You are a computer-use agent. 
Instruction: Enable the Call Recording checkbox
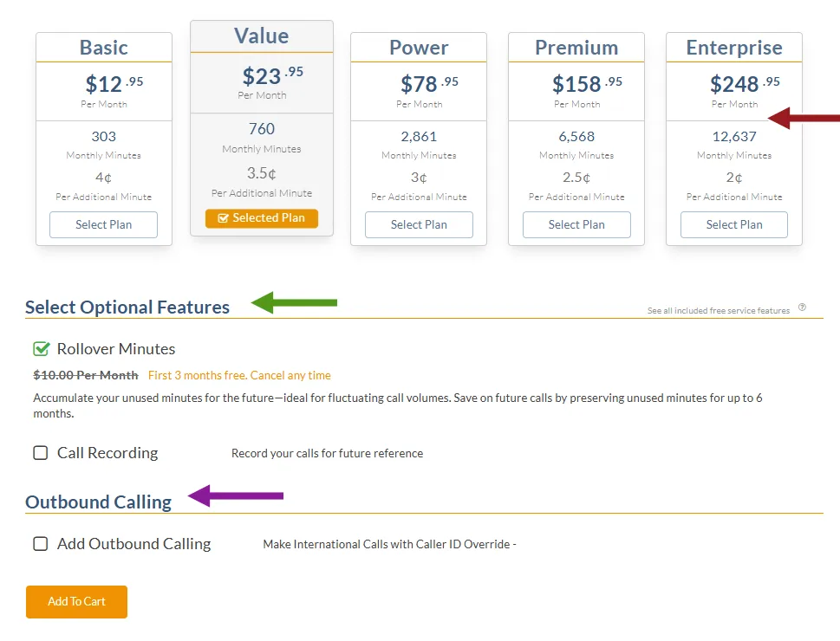(41, 453)
